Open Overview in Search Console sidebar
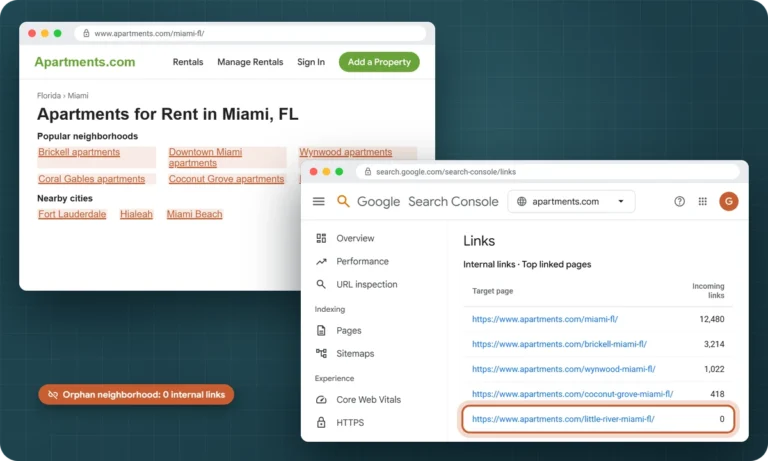Image resolution: width=768 pixels, height=461 pixels. click(x=355, y=238)
